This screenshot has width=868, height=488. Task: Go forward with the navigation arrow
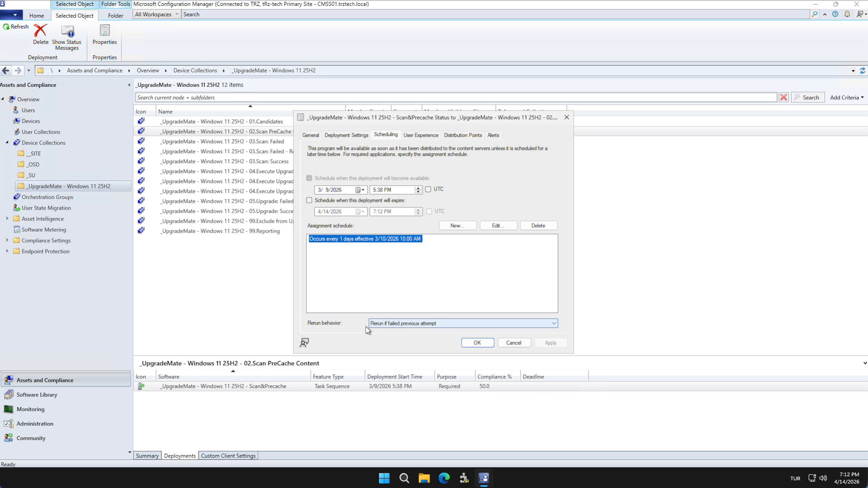(x=18, y=70)
